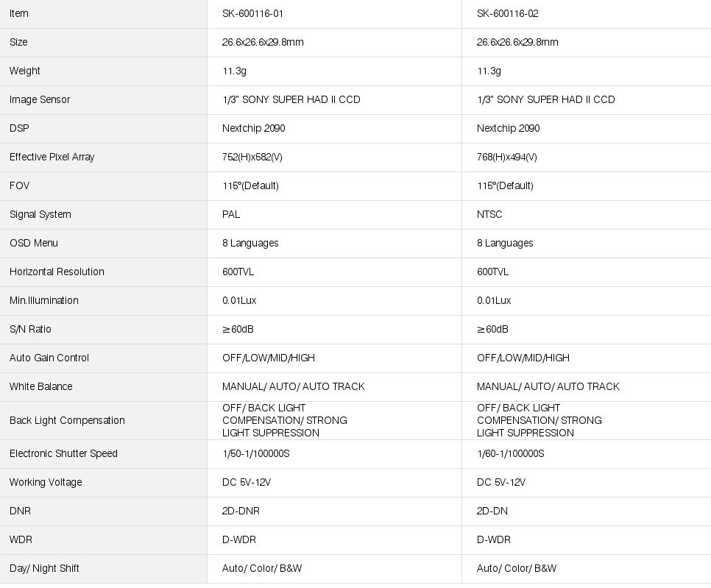
Task: Select the 1/50-1/100000S shutter speed value
Action: point(255,453)
